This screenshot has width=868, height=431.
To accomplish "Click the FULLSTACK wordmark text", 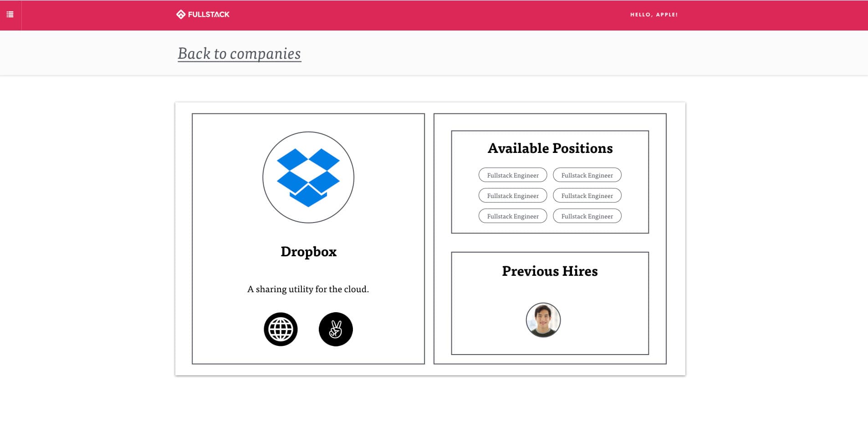I will 209,15.
